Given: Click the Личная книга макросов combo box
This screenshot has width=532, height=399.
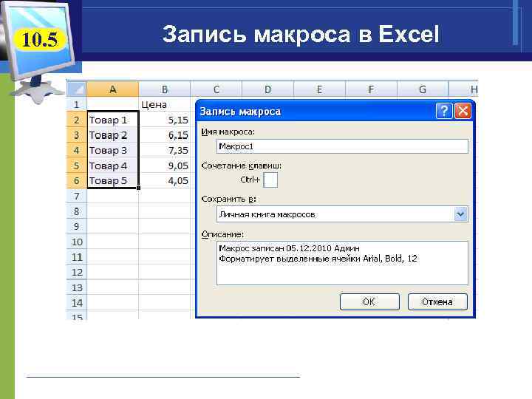Looking at the screenshot, I should coord(342,214).
